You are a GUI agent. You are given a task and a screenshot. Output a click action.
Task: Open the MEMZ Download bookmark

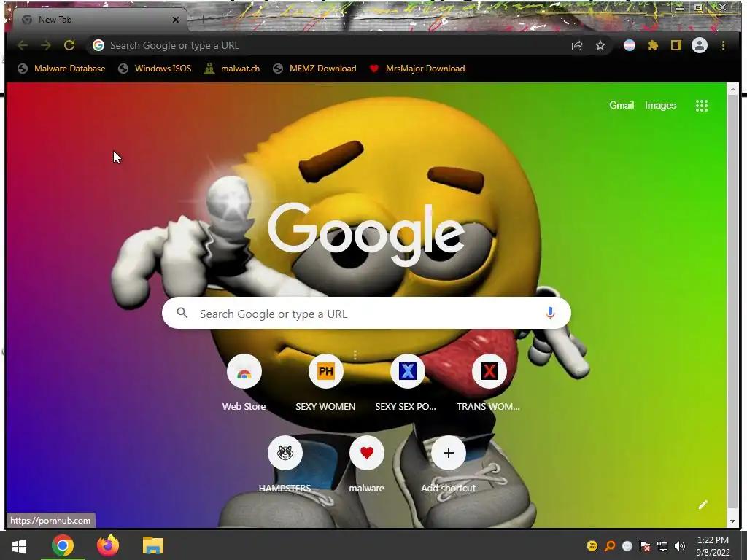tap(314, 69)
